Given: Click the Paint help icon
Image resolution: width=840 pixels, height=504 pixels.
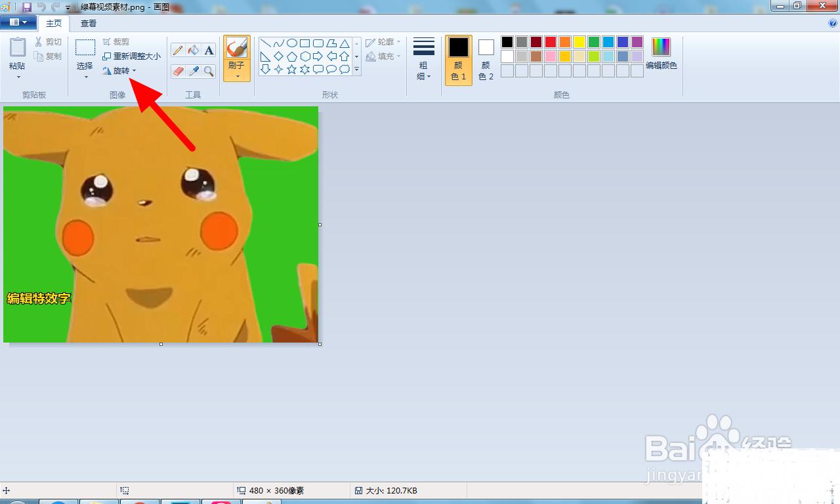Looking at the screenshot, I should click(833, 23).
